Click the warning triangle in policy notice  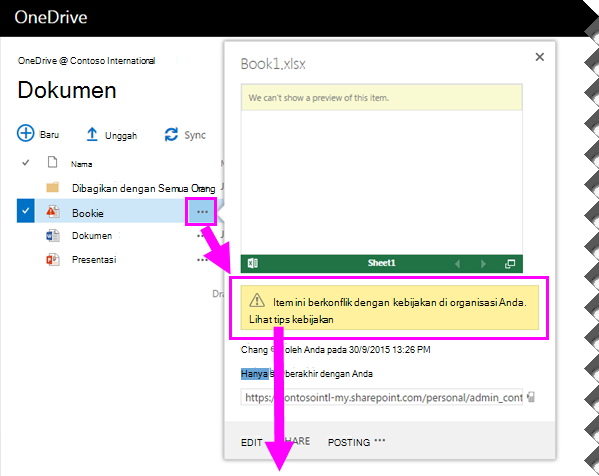(x=257, y=300)
